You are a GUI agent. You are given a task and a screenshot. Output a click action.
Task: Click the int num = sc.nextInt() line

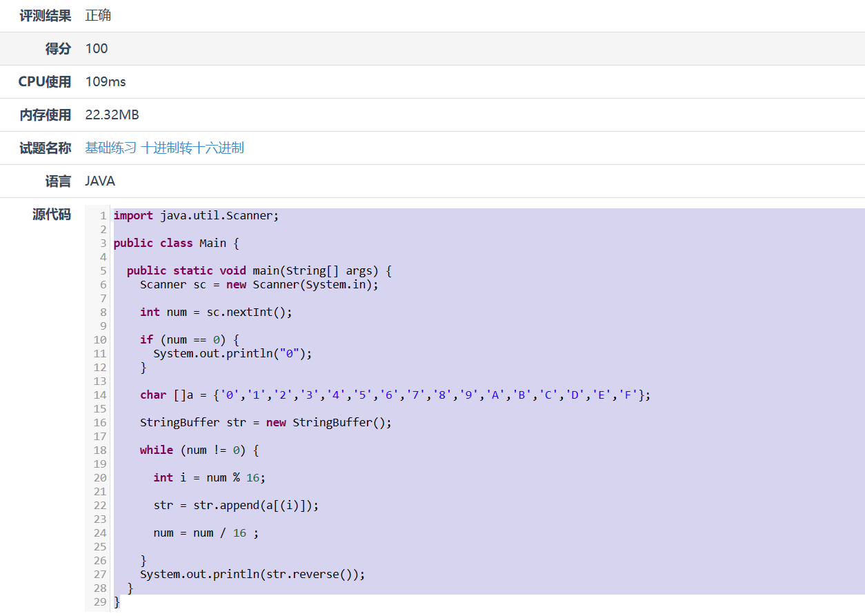[216, 312]
